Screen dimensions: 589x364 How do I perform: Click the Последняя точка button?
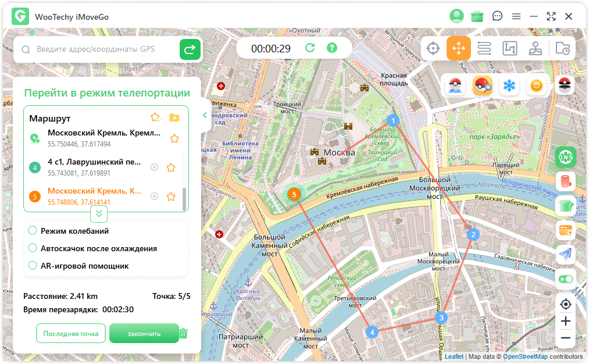71,333
